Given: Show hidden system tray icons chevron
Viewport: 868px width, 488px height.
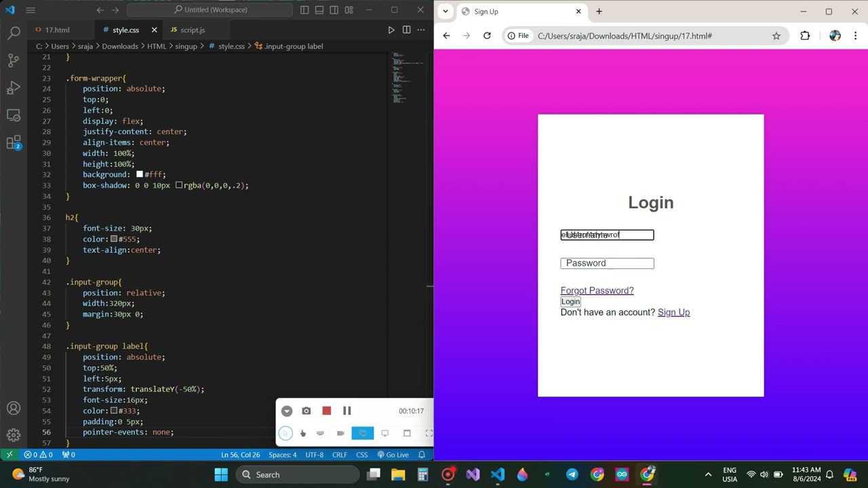Looking at the screenshot, I should [x=708, y=474].
